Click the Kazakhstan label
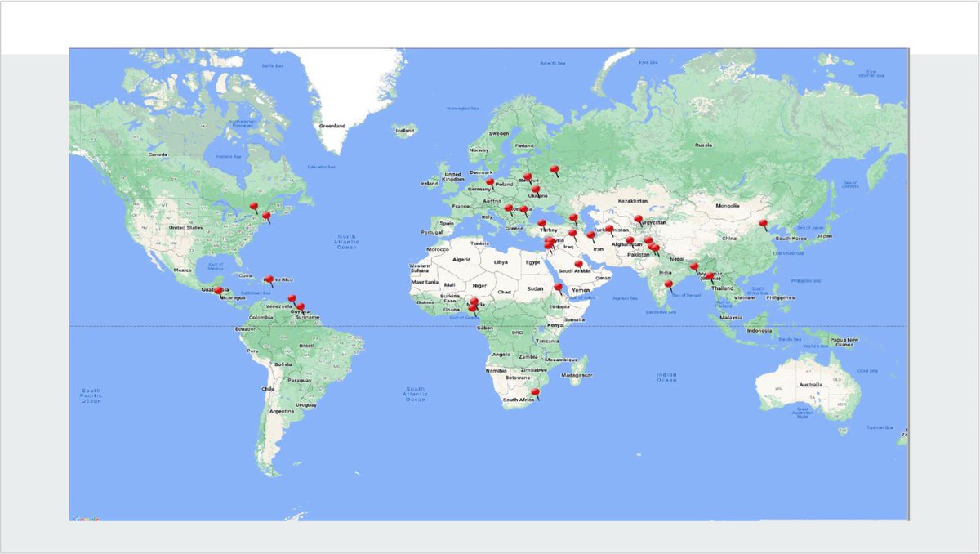The width and height of the screenshot is (980, 554). click(632, 200)
